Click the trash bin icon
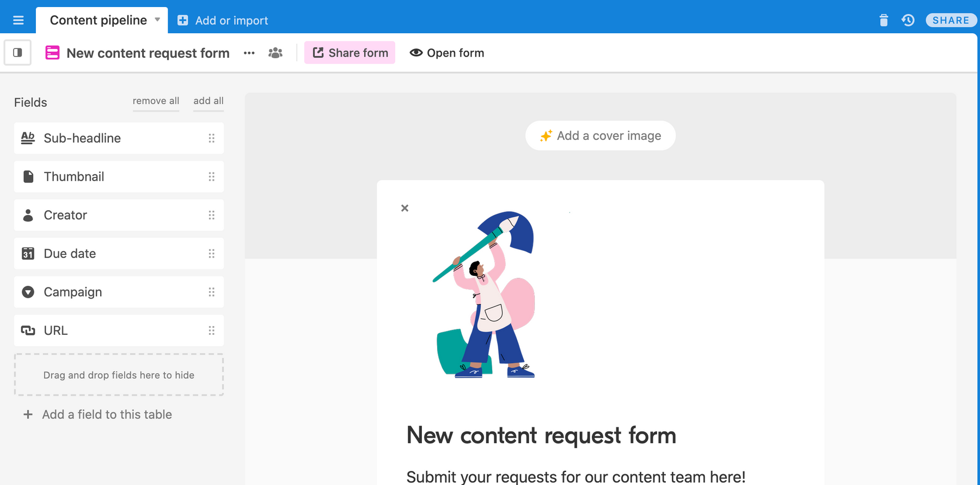The image size is (980, 485). 884,21
